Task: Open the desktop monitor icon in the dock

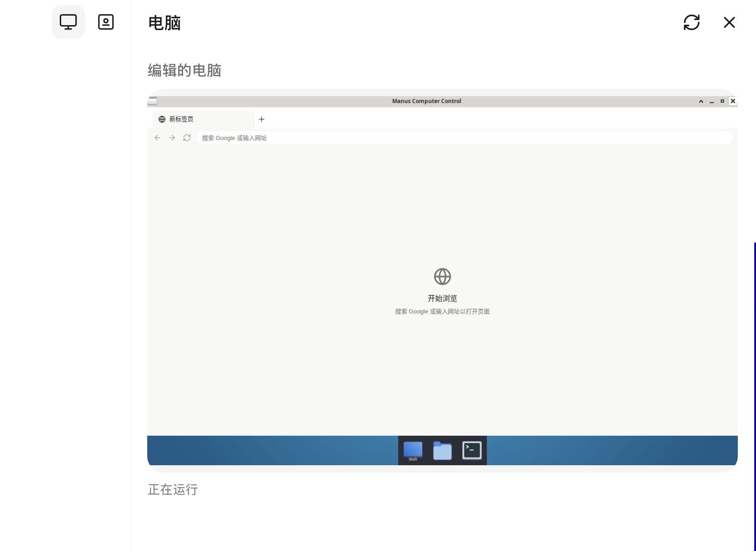Action: (x=413, y=451)
